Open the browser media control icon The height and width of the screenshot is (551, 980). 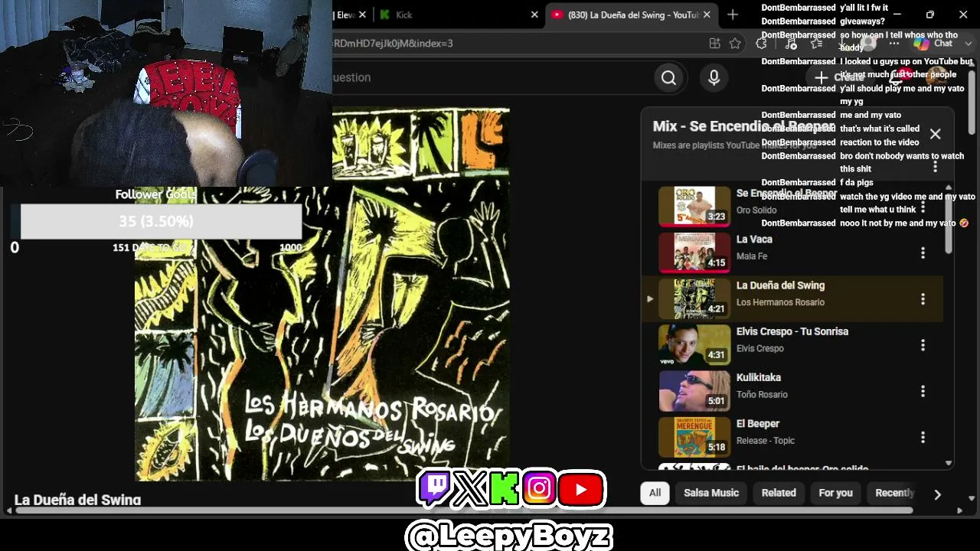(791, 44)
